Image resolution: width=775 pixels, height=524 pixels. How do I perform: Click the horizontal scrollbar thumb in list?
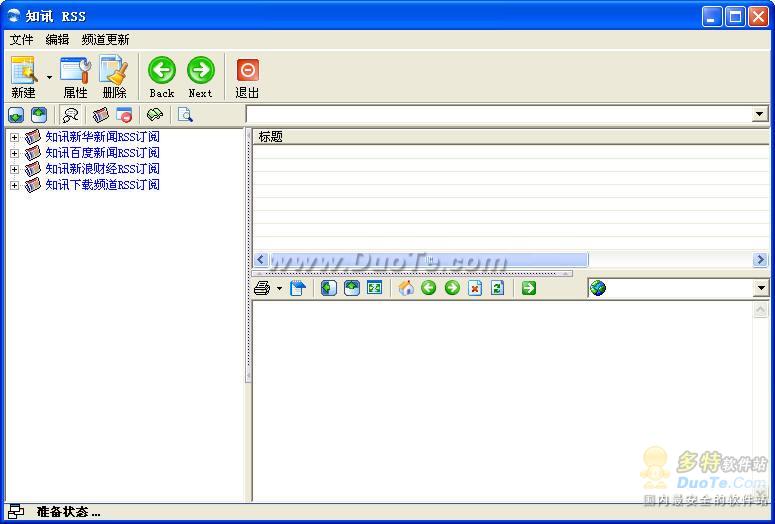click(429, 260)
